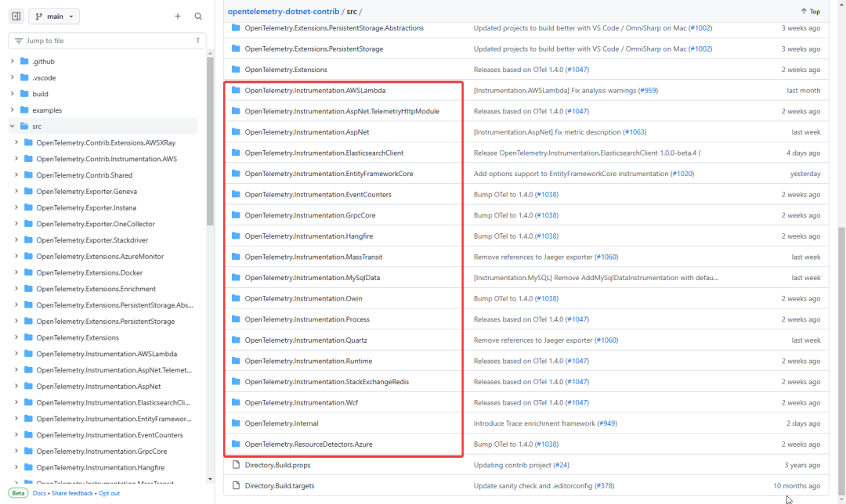Image resolution: width=846 pixels, height=504 pixels.
Task: Click folder icon of OpenTelemetry.Instrumentation.Hangfire row in list
Action: coord(236,236)
